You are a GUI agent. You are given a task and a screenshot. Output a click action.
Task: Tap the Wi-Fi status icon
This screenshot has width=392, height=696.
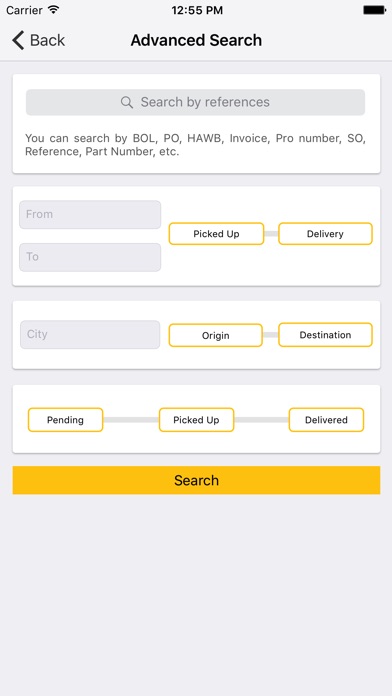click(x=54, y=10)
